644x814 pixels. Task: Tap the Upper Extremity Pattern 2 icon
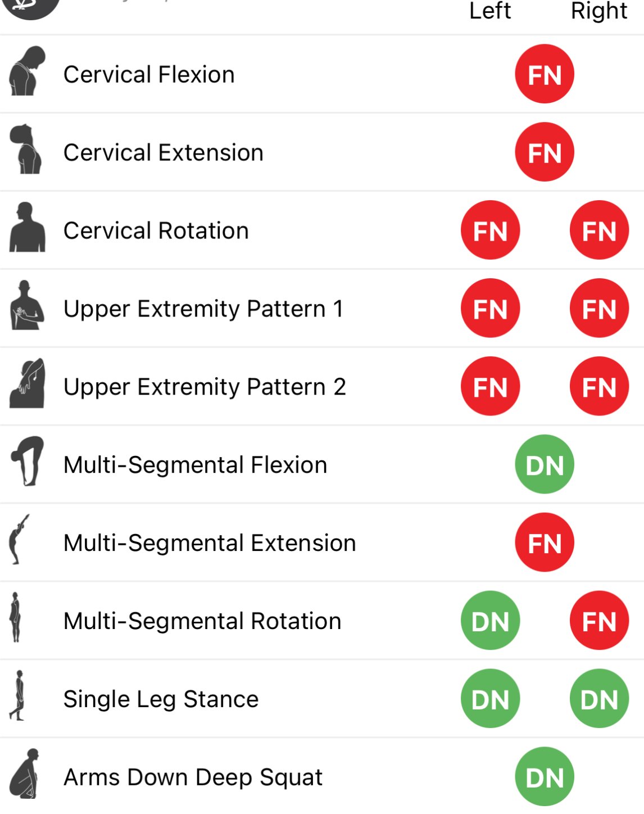tap(27, 383)
